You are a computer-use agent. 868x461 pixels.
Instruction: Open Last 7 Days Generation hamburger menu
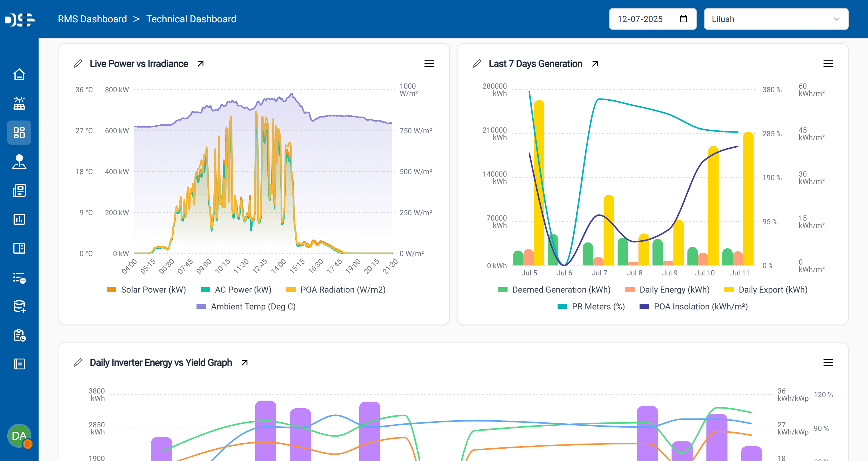(828, 64)
